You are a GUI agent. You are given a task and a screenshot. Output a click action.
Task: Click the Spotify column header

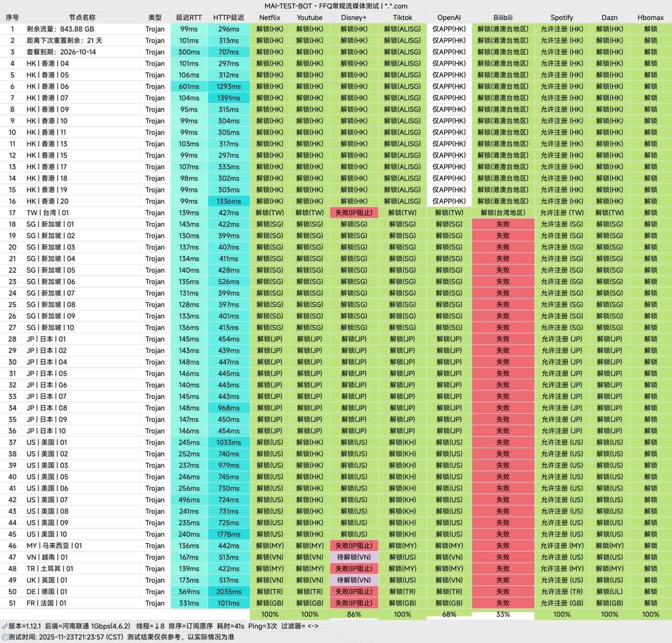562,17
